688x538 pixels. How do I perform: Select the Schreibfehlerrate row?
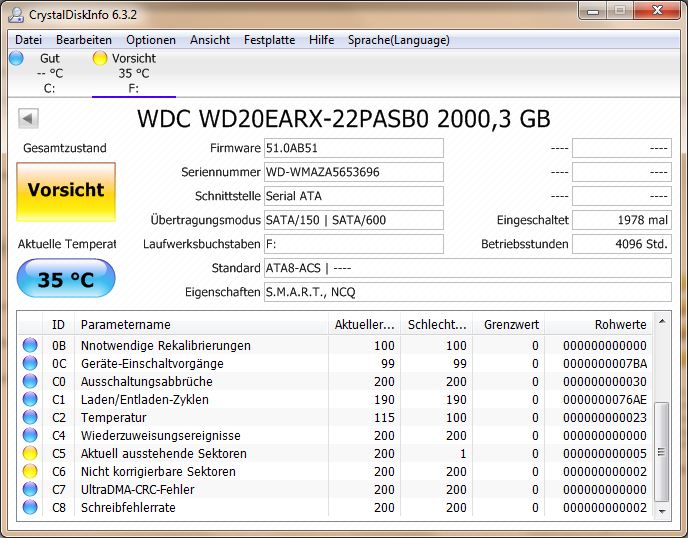click(x=335, y=507)
